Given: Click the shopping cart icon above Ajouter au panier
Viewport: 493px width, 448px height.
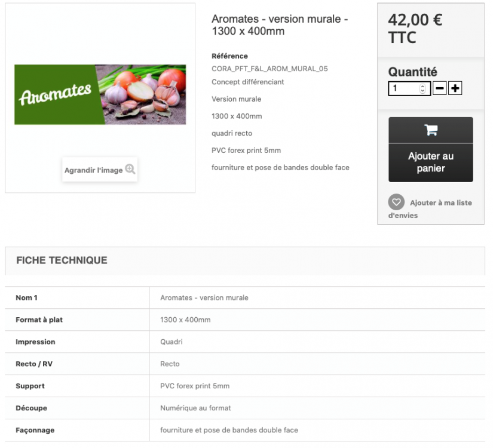Looking at the screenshot, I should pos(430,130).
